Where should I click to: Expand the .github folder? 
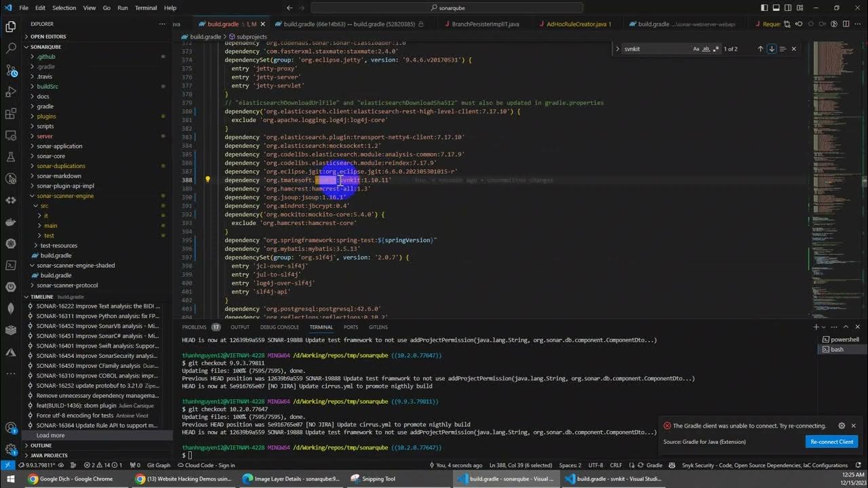[97, 56]
